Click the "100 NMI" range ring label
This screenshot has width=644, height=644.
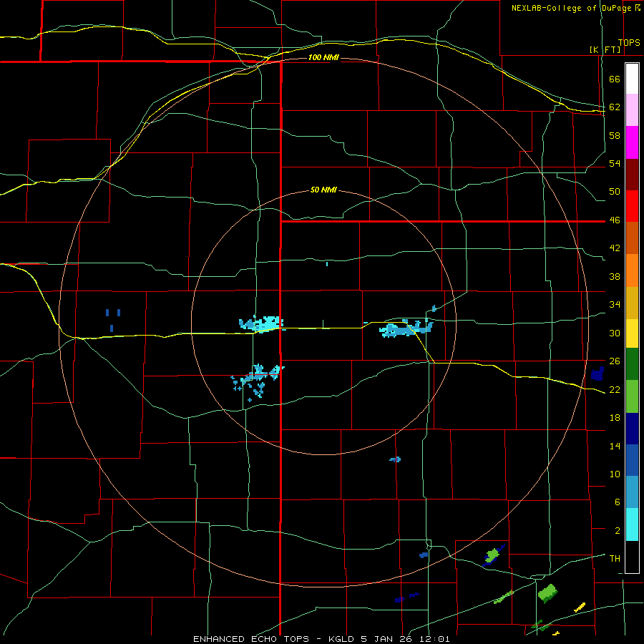[x=323, y=57]
